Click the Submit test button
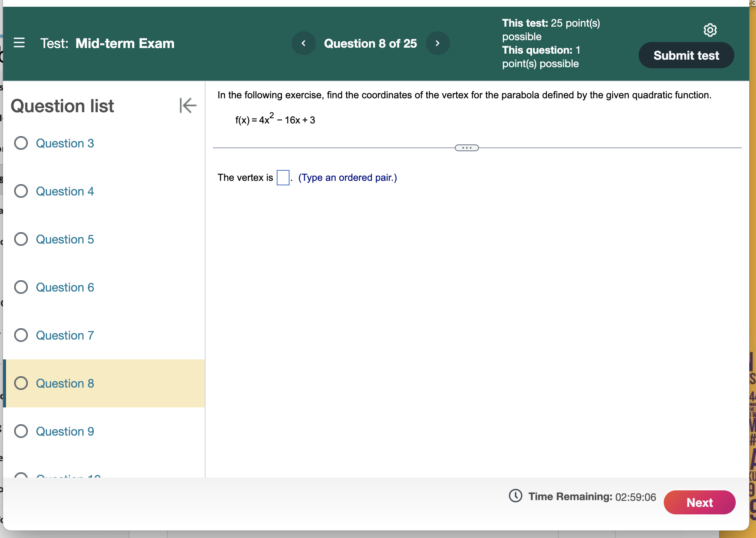 tap(686, 56)
